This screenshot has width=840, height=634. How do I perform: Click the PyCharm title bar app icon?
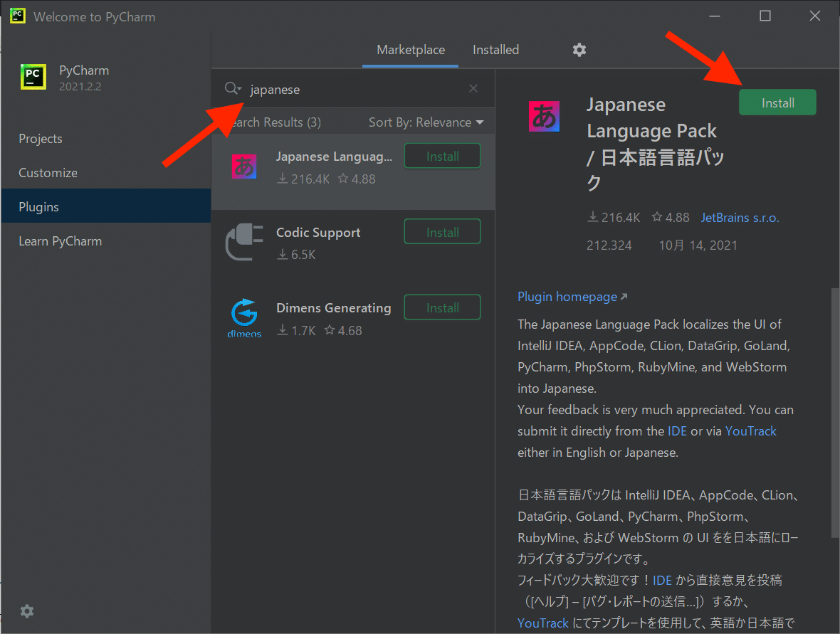(x=18, y=16)
